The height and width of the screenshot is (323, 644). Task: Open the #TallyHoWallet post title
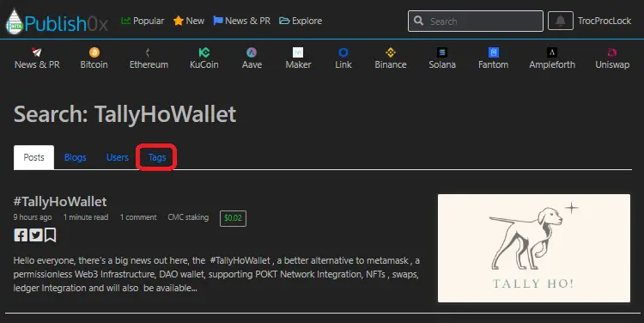click(x=60, y=201)
